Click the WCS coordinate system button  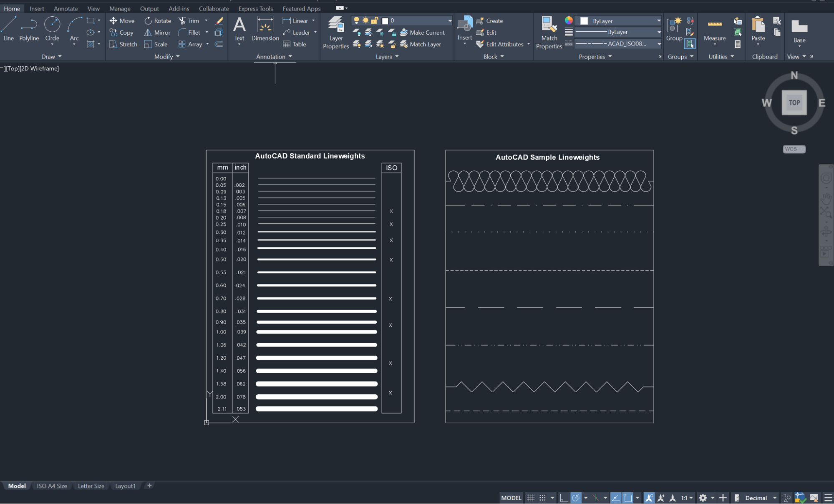tap(794, 149)
